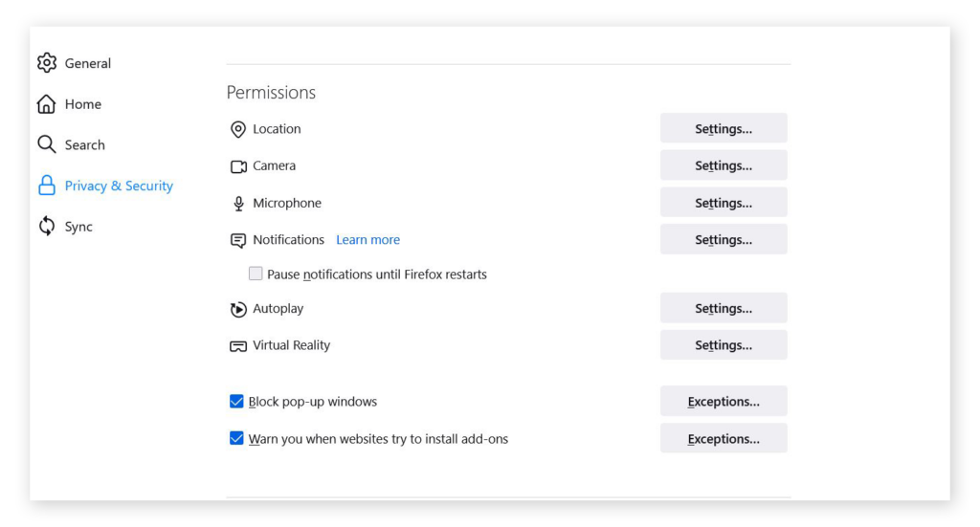Click the General gear icon
This screenshot has height=527, width=980.
[x=47, y=63]
